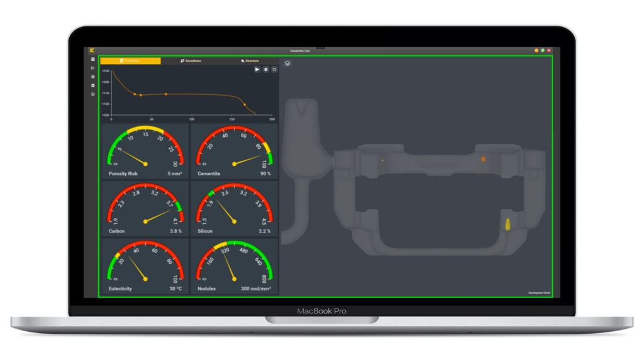Click the open folder icon in the sidebar
Viewport: 644px width, 345px height.
[x=93, y=68]
